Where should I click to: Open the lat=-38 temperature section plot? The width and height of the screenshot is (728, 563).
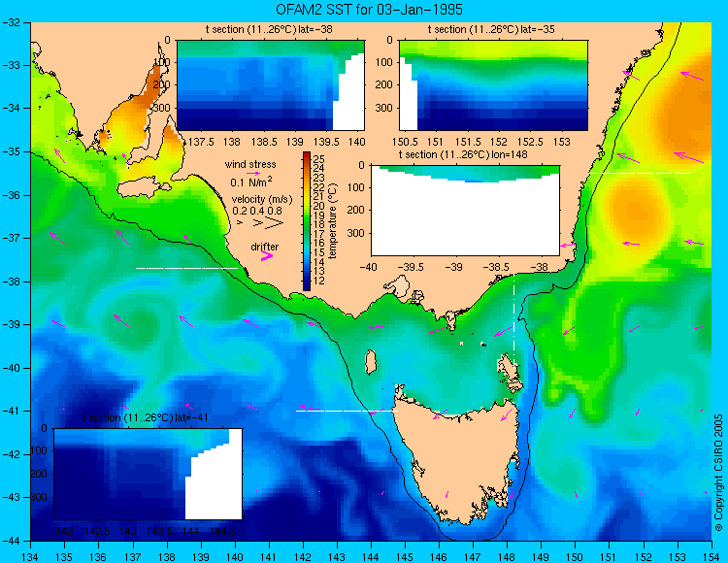click(271, 85)
